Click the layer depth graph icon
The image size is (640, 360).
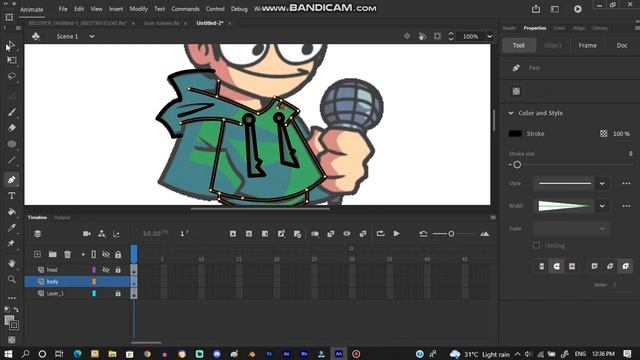coord(116,234)
